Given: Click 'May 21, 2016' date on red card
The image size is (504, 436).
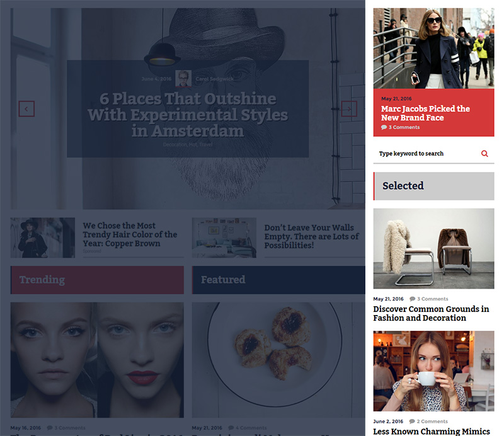Looking at the screenshot, I should 396,99.
